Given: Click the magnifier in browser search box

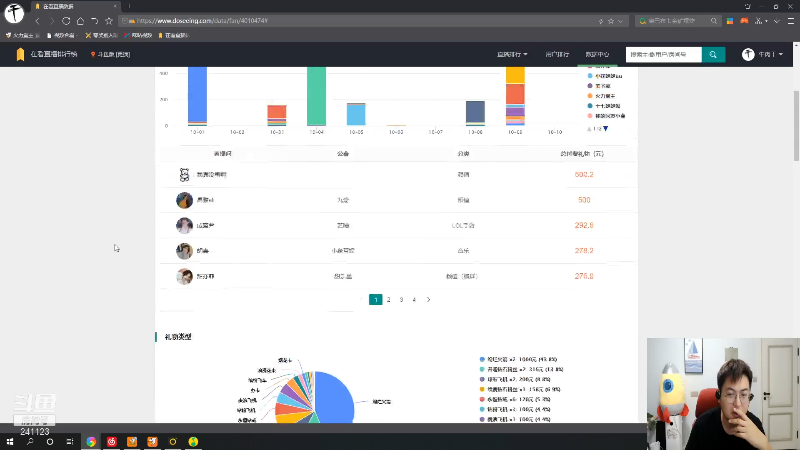Looking at the screenshot, I should (x=714, y=21).
